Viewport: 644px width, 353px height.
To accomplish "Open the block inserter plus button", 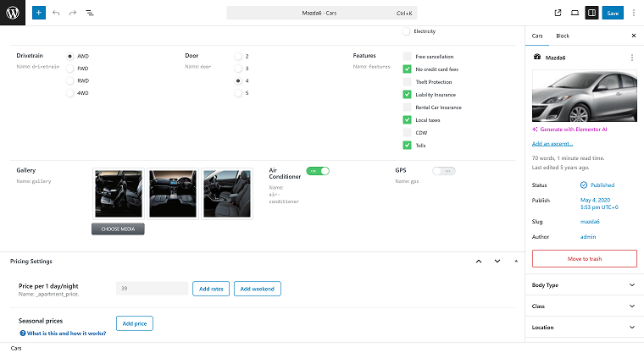I will 39,13.
